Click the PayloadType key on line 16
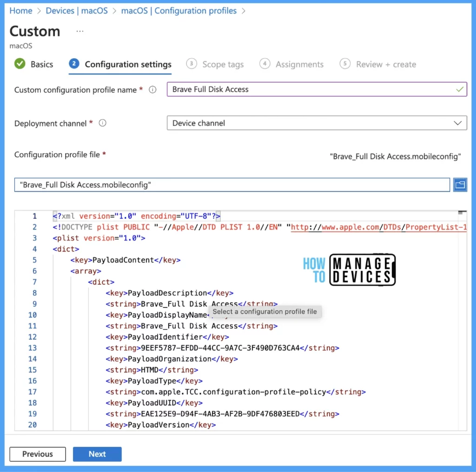 coord(154,381)
